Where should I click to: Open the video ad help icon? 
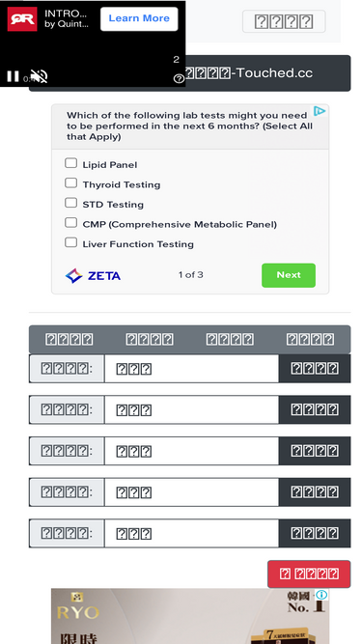[179, 78]
